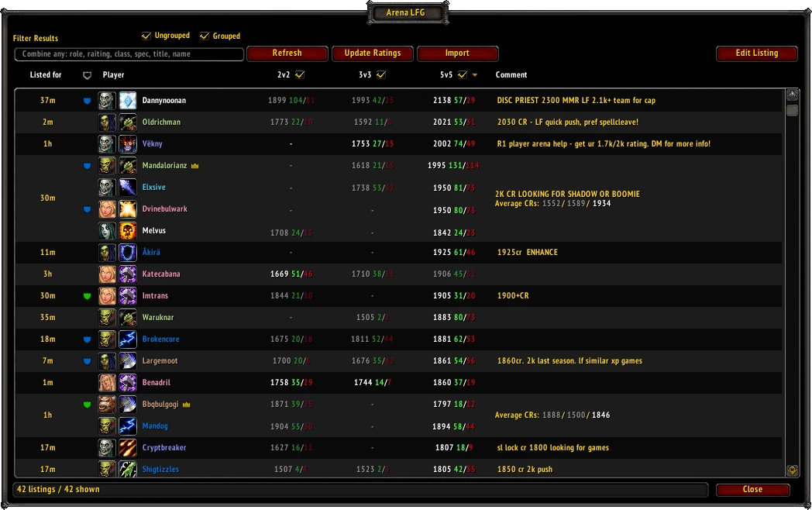Select player name Oldrichman

[x=162, y=122]
